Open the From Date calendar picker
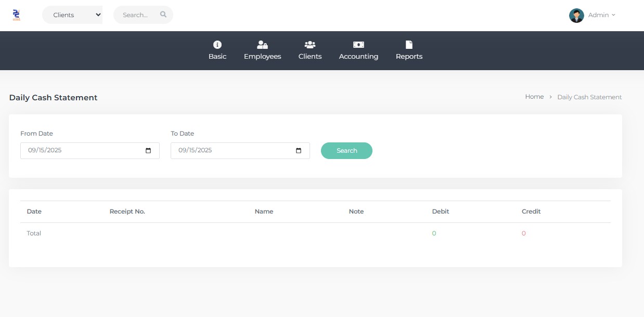 pyautogui.click(x=148, y=150)
